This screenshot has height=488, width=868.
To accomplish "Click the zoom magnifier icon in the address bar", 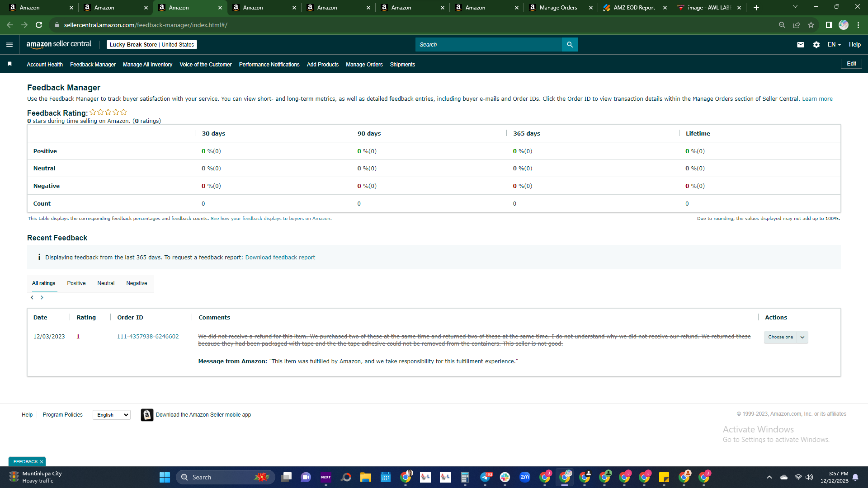I will point(782,25).
